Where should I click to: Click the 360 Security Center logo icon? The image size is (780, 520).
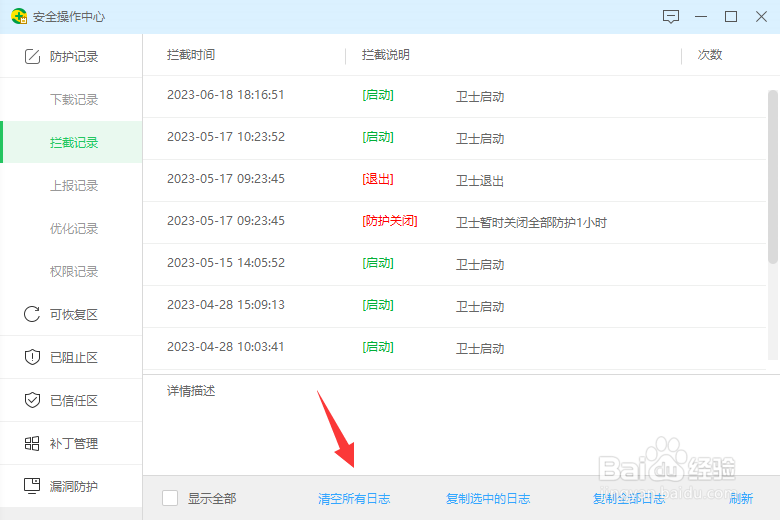point(19,16)
